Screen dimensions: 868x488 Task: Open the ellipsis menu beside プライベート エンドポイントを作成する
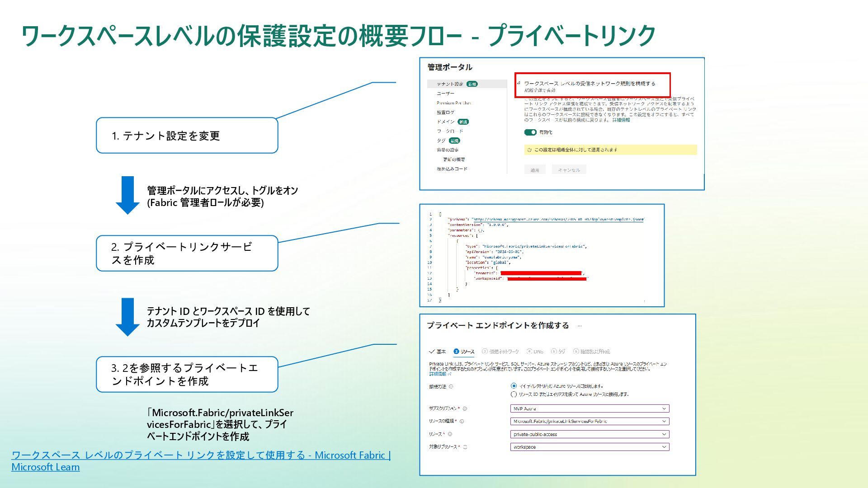tap(580, 326)
